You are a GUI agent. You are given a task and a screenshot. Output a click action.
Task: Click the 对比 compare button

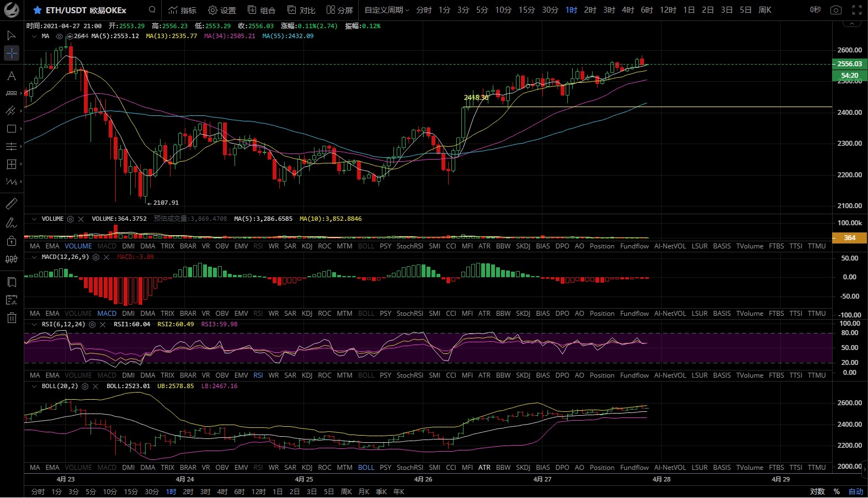[x=301, y=10]
